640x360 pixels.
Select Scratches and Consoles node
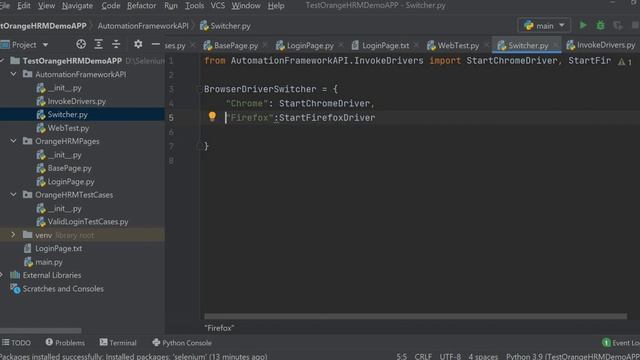click(x=63, y=289)
